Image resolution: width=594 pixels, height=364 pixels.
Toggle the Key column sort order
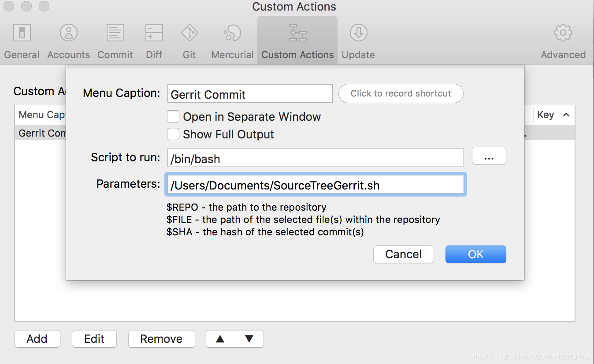click(553, 115)
